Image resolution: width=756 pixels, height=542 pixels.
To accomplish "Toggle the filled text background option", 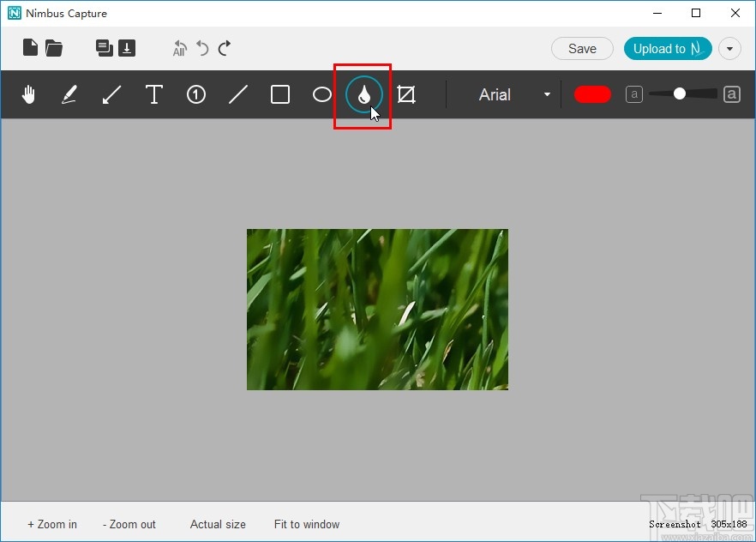I will [731, 94].
